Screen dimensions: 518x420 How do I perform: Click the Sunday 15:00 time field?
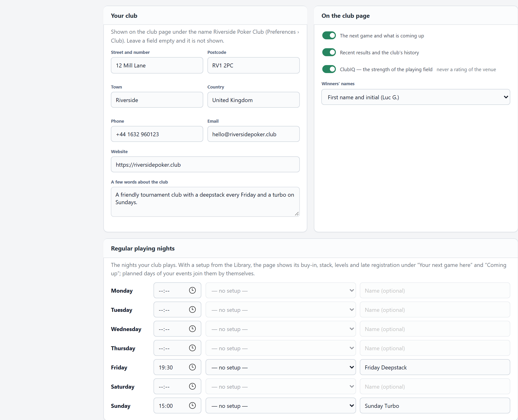(x=177, y=406)
